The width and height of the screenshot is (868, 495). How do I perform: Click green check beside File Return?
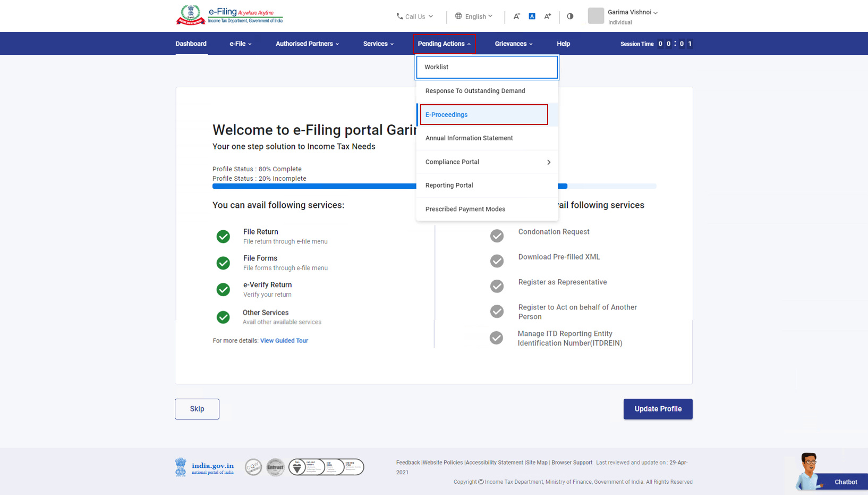pyautogui.click(x=223, y=237)
